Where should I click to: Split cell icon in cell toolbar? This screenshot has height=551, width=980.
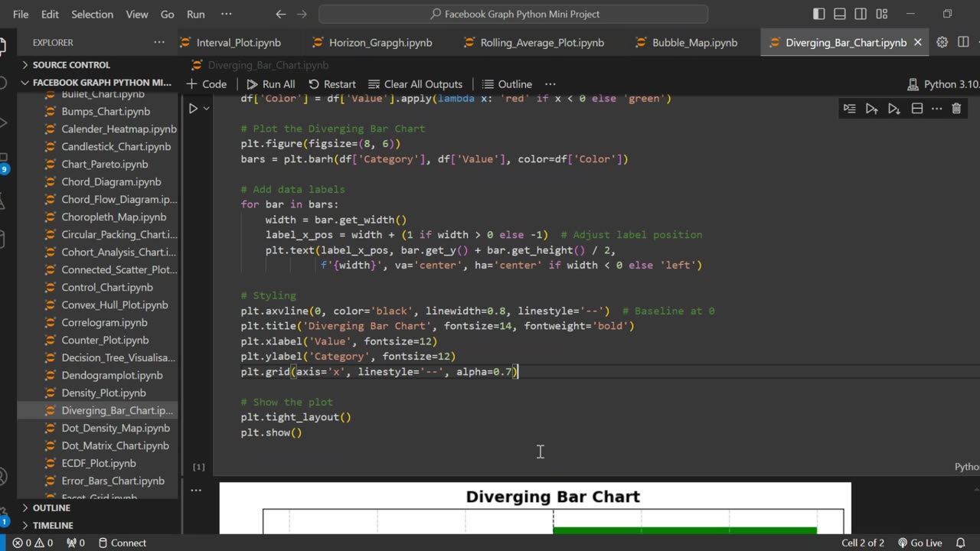coord(916,109)
